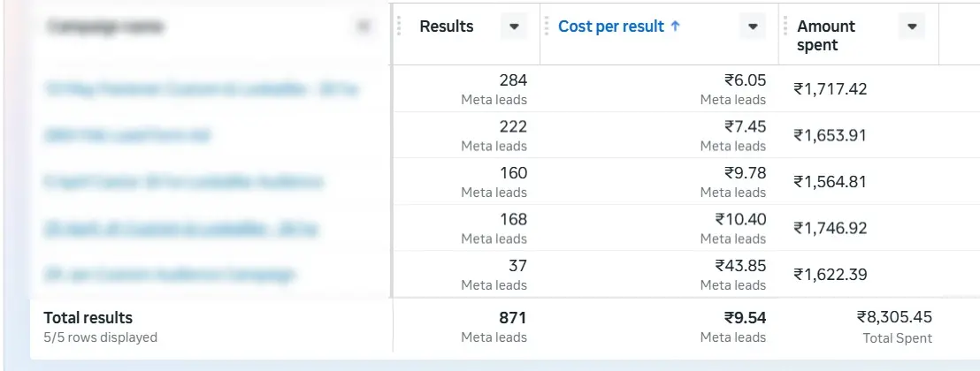Viewport: 980px width, 371px height.
Task: Click the 871 total Meta leads value
Action: click(x=512, y=318)
